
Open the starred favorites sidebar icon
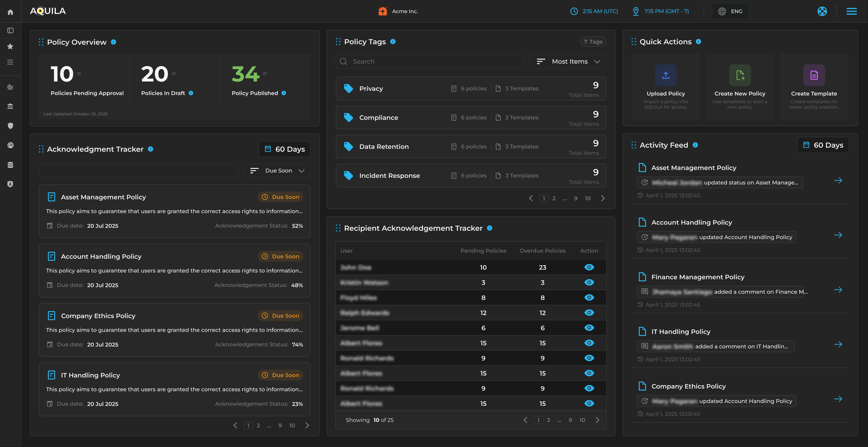(x=10, y=47)
